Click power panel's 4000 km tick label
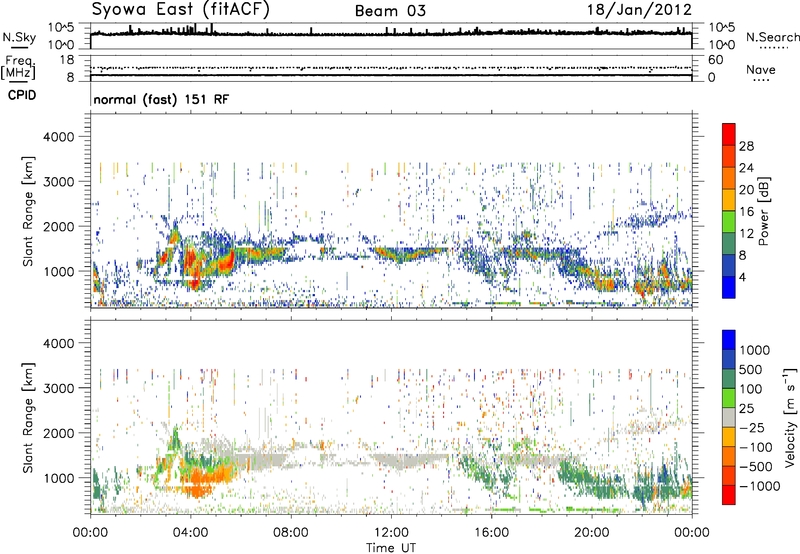This screenshot has height=554, width=800. click(x=58, y=137)
